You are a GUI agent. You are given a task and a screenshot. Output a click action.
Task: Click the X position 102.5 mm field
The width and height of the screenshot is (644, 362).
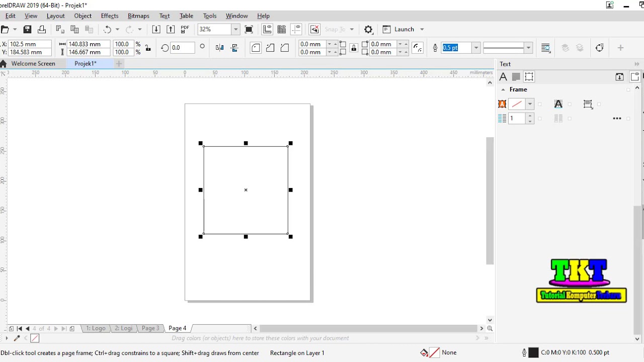tap(30, 44)
